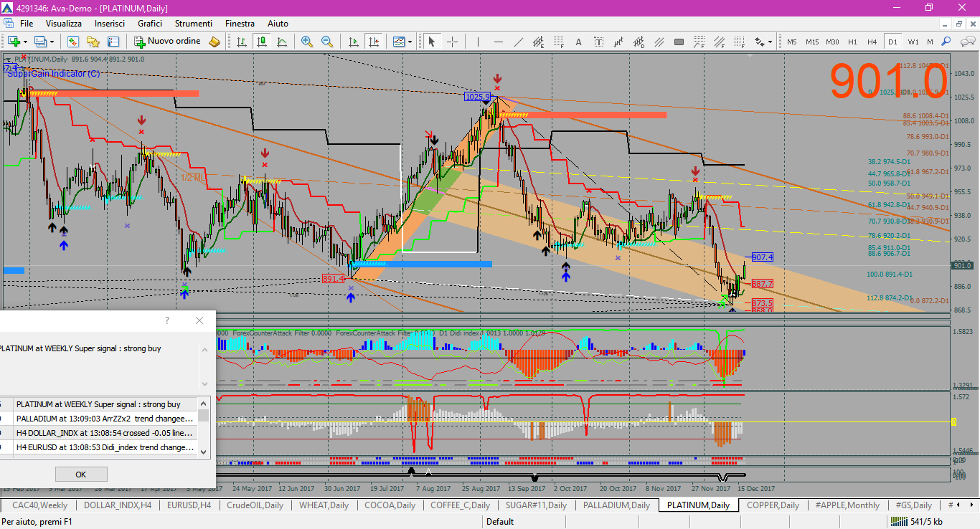Switch to bar chart display

(x=241, y=42)
